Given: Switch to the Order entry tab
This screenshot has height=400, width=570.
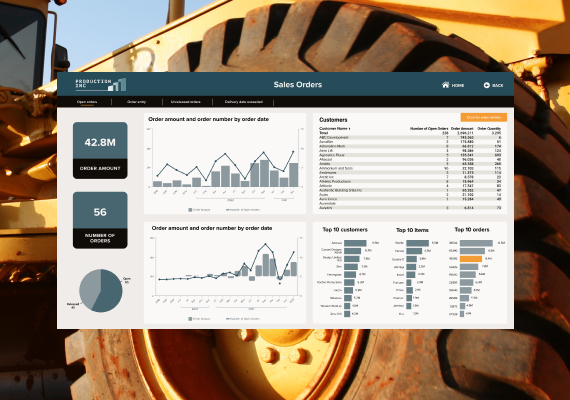Looking at the screenshot, I should pyautogui.click(x=136, y=102).
